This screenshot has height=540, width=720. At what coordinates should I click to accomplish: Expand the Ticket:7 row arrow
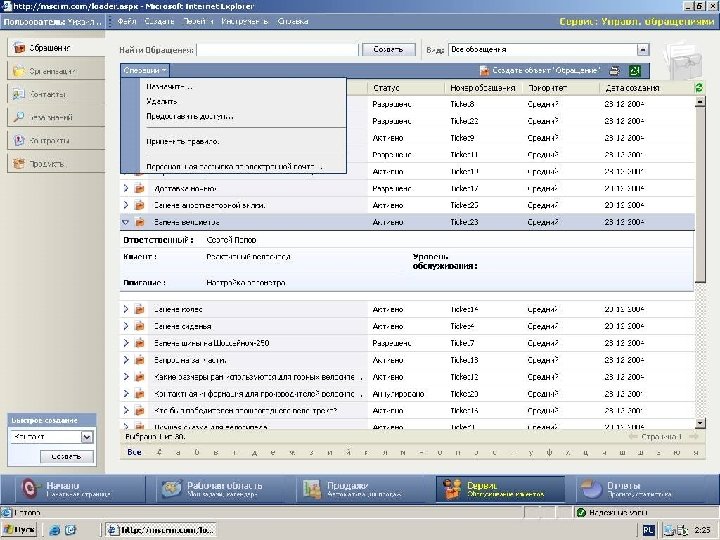point(126,343)
